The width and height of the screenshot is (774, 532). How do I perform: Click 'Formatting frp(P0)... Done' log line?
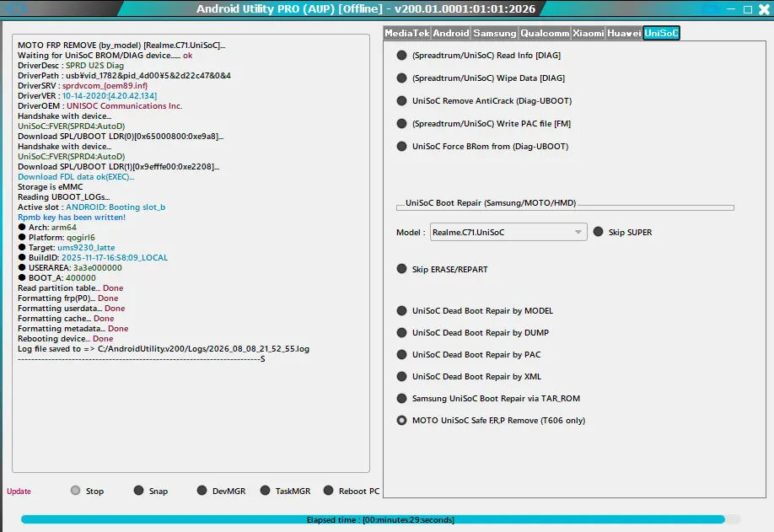[68, 298]
